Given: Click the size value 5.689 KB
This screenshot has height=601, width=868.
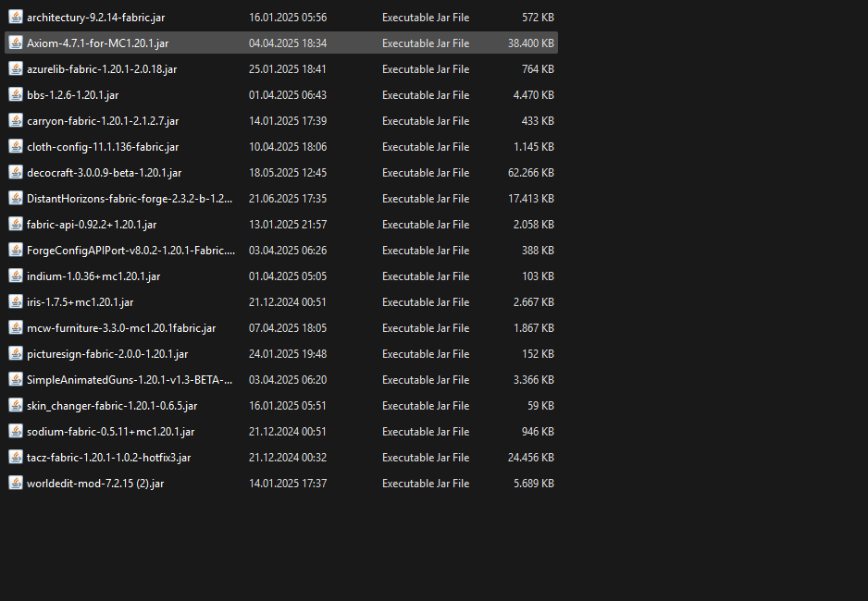Looking at the screenshot, I should (534, 484).
